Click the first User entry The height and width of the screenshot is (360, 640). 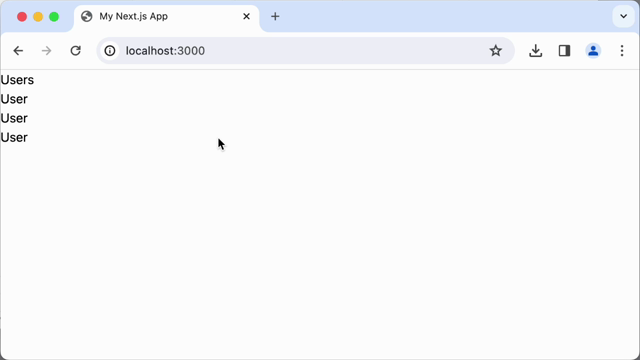point(14,99)
